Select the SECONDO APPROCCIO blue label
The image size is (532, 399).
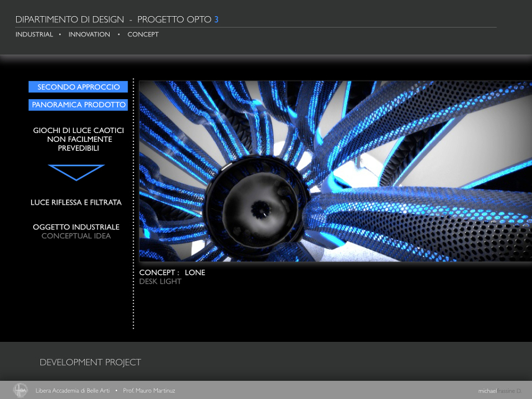point(78,87)
